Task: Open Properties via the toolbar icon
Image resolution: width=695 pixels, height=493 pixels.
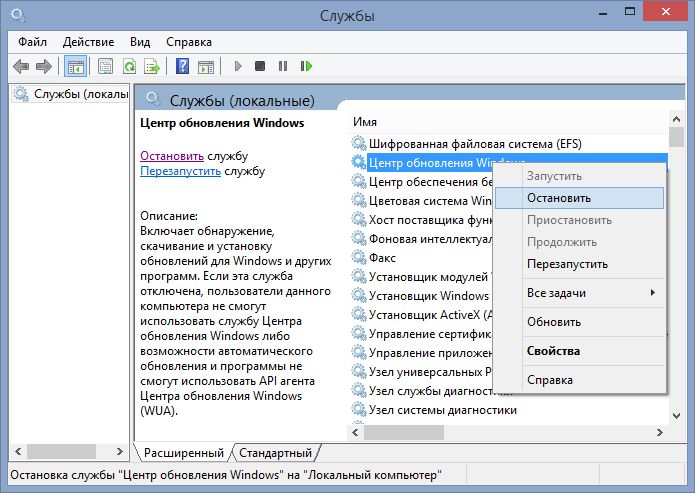Action: (105, 66)
